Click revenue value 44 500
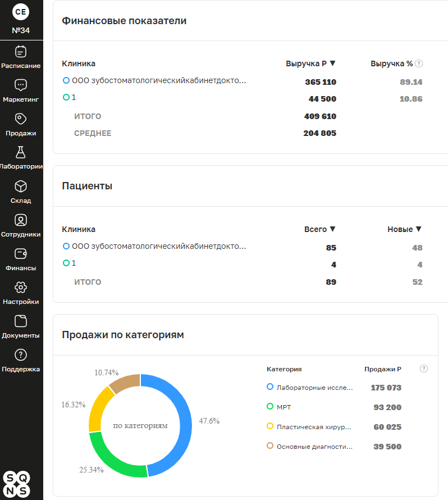 pos(322,99)
